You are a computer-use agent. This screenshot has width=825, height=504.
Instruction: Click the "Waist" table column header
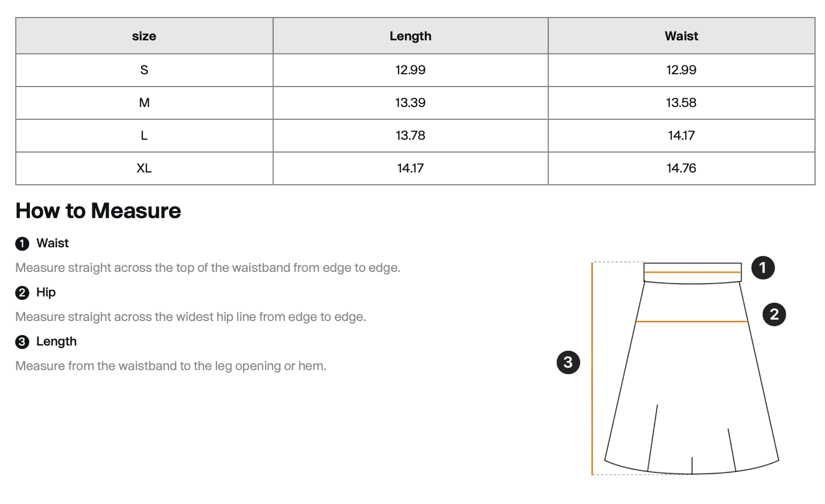[x=681, y=36]
